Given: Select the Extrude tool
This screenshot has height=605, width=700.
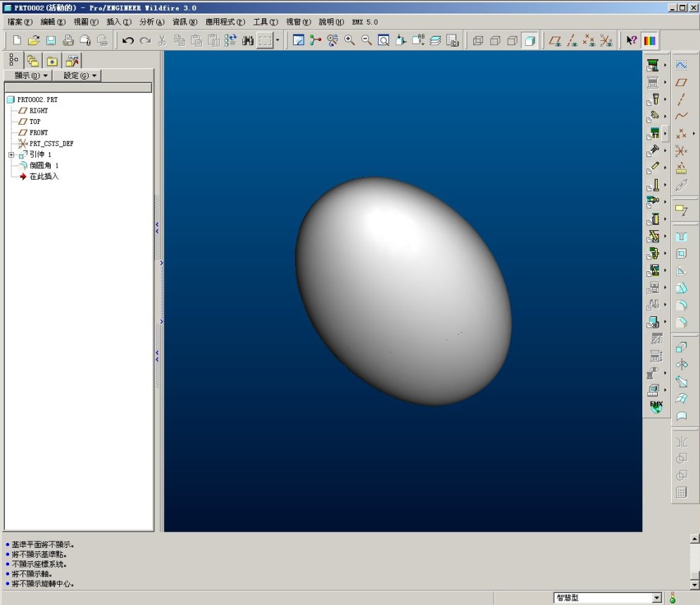Looking at the screenshot, I should [681, 347].
